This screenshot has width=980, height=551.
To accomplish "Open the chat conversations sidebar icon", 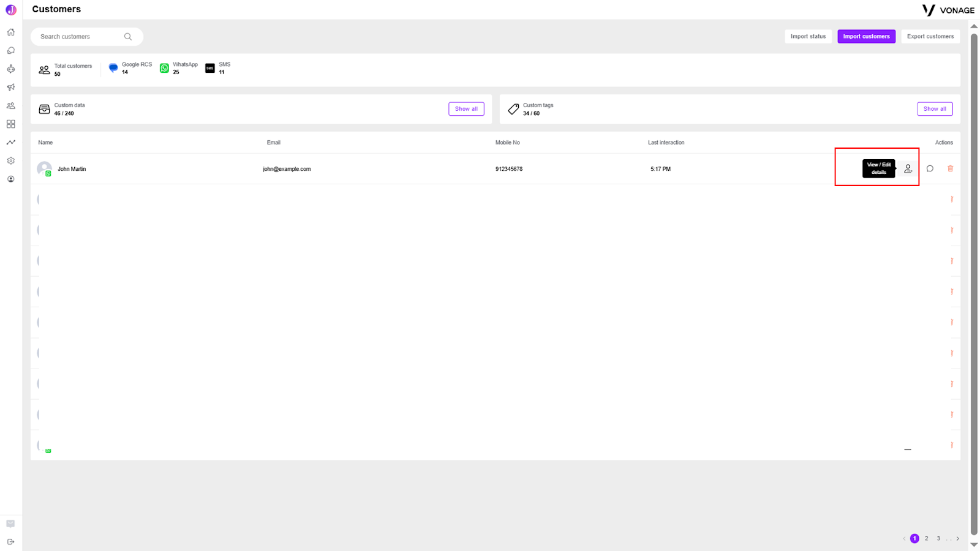I will pos(11,51).
